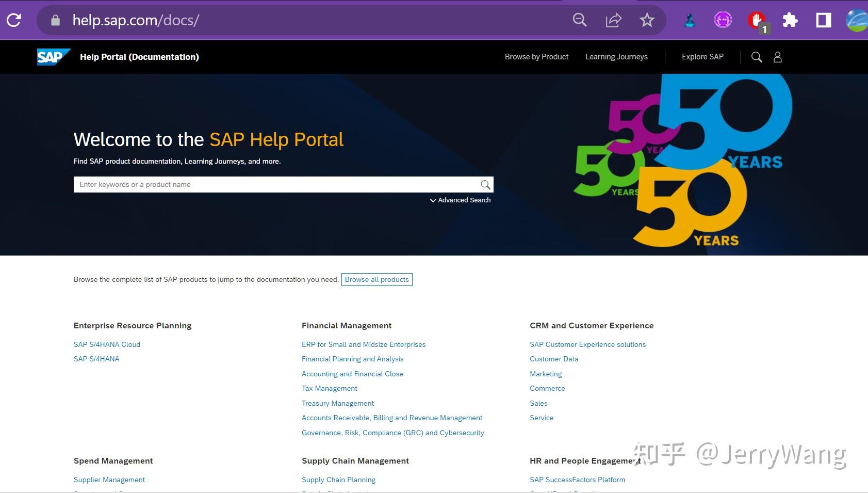The image size is (868, 493).
Task: Click the magnifier icon inside the search box
Action: 484,184
